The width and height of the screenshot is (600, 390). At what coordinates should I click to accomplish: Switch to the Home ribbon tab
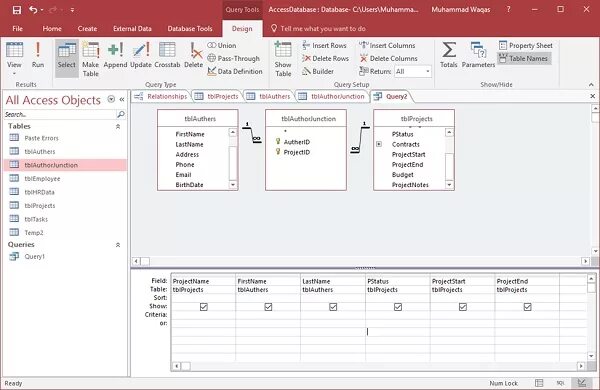pyautogui.click(x=52, y=28)
